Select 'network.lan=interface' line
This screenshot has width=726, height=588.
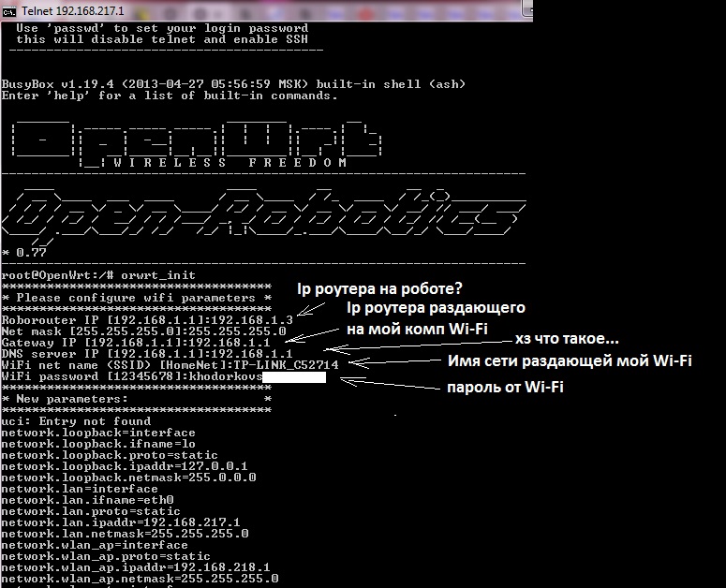click(x=80, y=489)
